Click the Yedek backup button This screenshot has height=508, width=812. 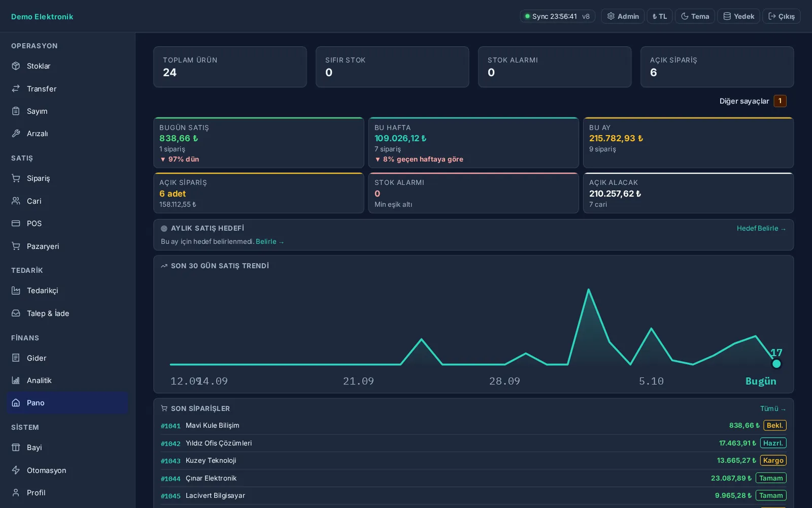click(x=738, y=16)
